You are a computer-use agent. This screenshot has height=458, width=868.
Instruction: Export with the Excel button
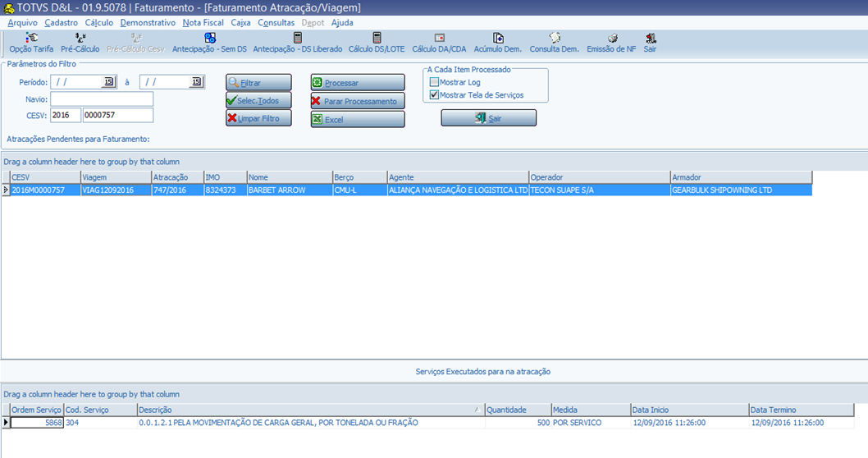(358, 119)
